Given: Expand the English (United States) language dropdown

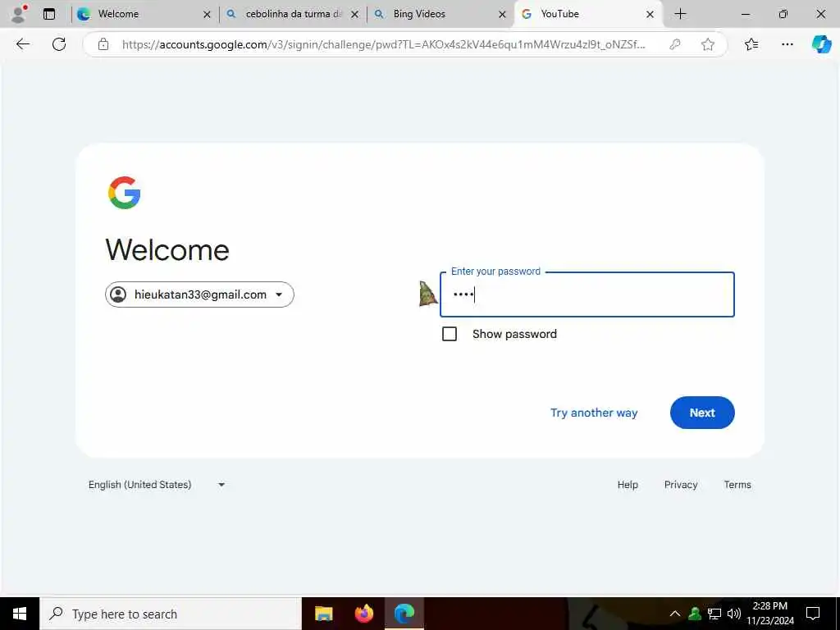Looking at the screenshot, I should 157,485.
